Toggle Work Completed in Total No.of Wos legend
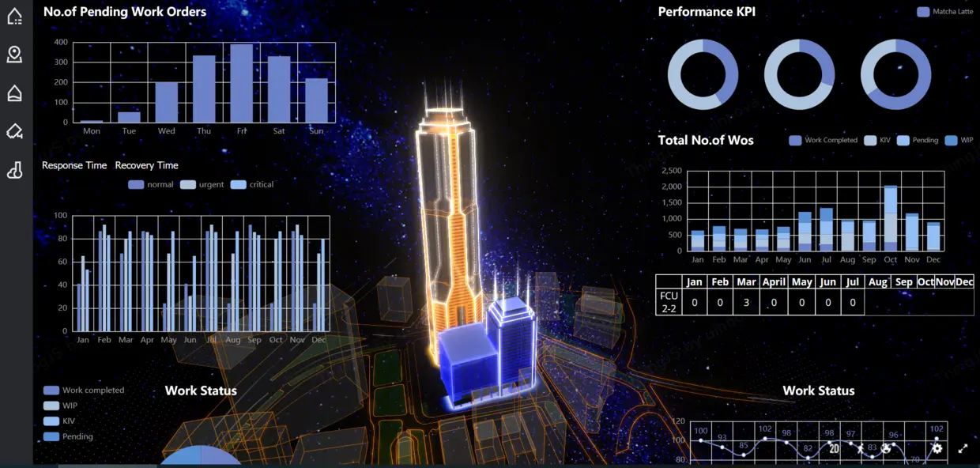This screenshot has height=468, width=980. (823, 140)
